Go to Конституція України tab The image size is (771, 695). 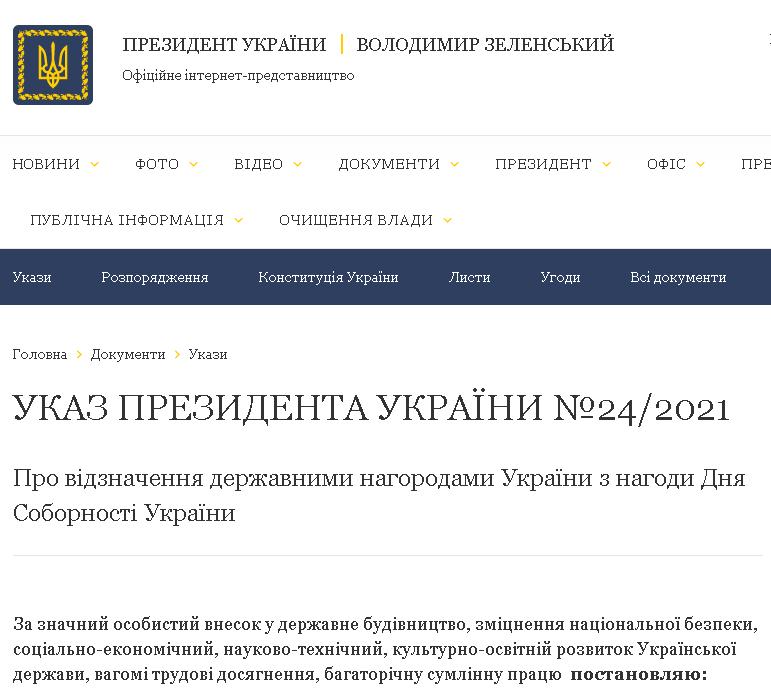click(x=328, y=277)
